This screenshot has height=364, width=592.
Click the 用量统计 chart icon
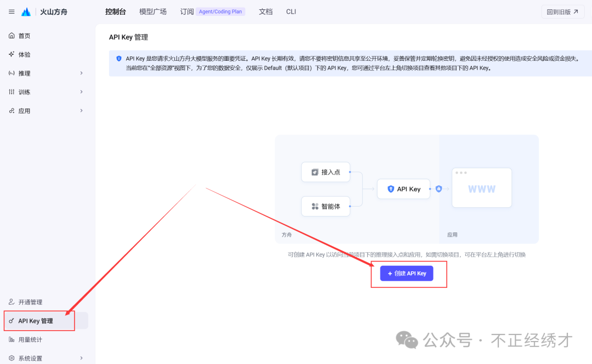pyautogui.click(x=12, y=339)
